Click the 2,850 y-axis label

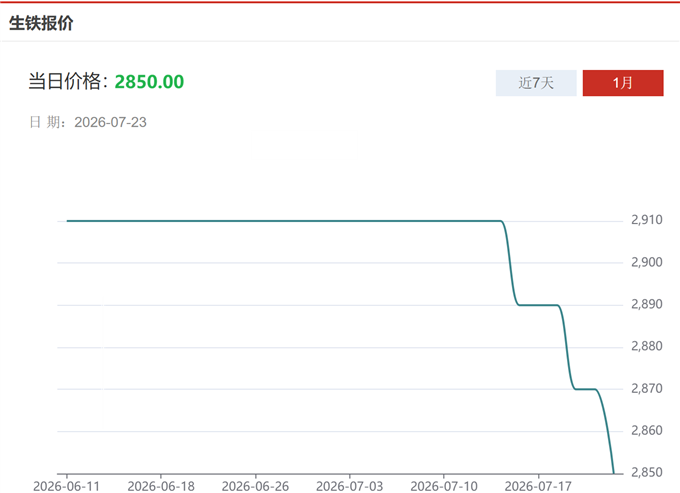pyautogui.click(x=647, y=472)
